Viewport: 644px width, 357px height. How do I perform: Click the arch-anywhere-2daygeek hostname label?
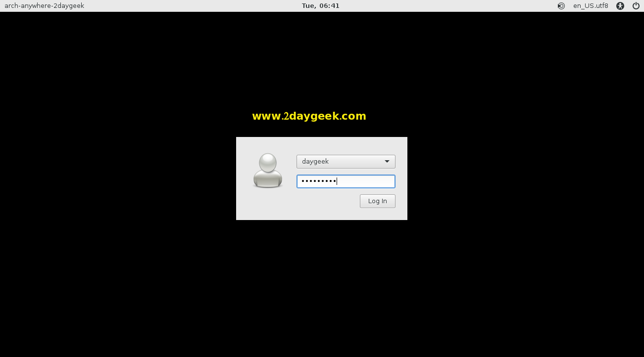(44, 6)
